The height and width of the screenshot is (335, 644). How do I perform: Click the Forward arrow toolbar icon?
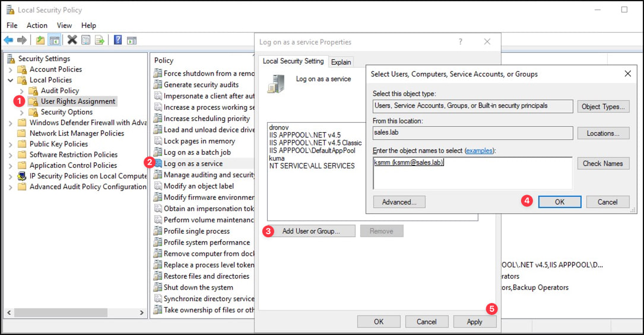point(22,40)
